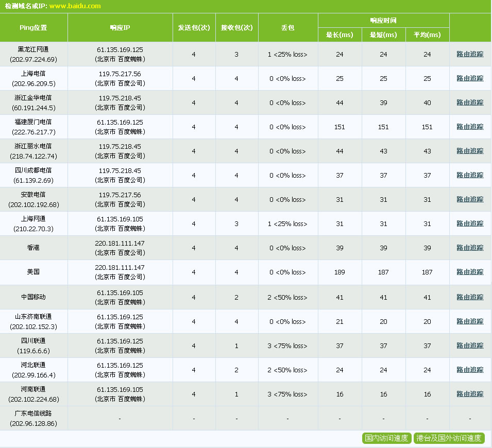Click the 港台及国外访问速度 button
The width and height of the screenshot is (492, 448).
pyautogui.click(x=449, y=438)
